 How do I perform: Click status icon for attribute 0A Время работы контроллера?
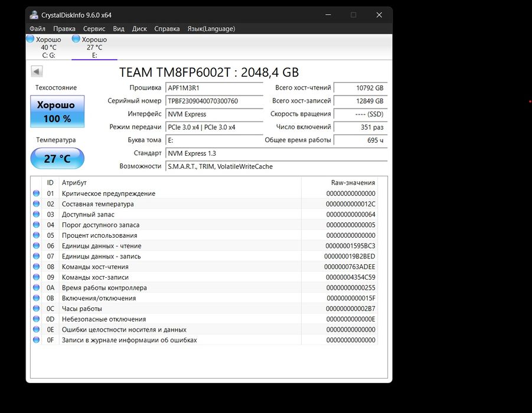point(36,287)
